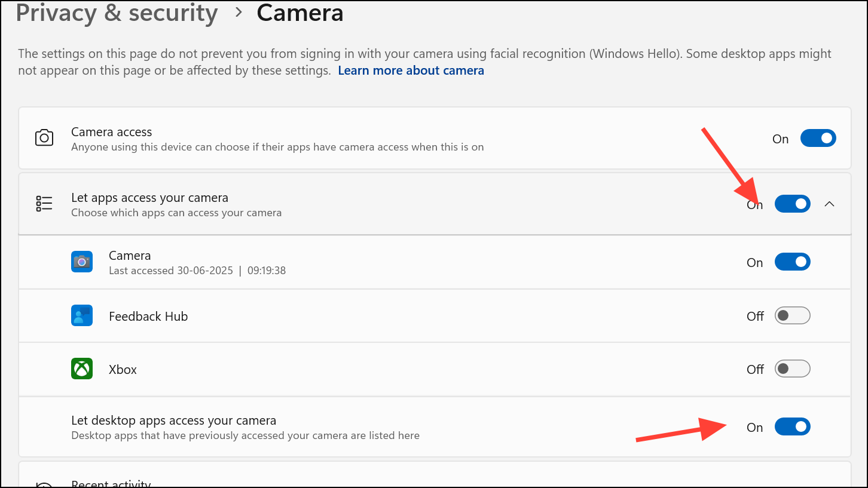The width and height of the screenshot is (868, 488).
Task: Click the app list icon beside Let apps access
Action: [44, 203]
